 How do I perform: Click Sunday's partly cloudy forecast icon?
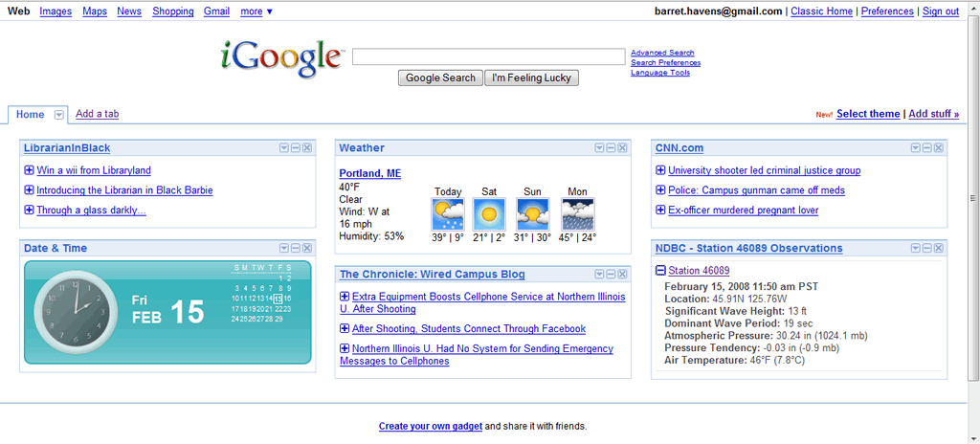click(532, 214)
